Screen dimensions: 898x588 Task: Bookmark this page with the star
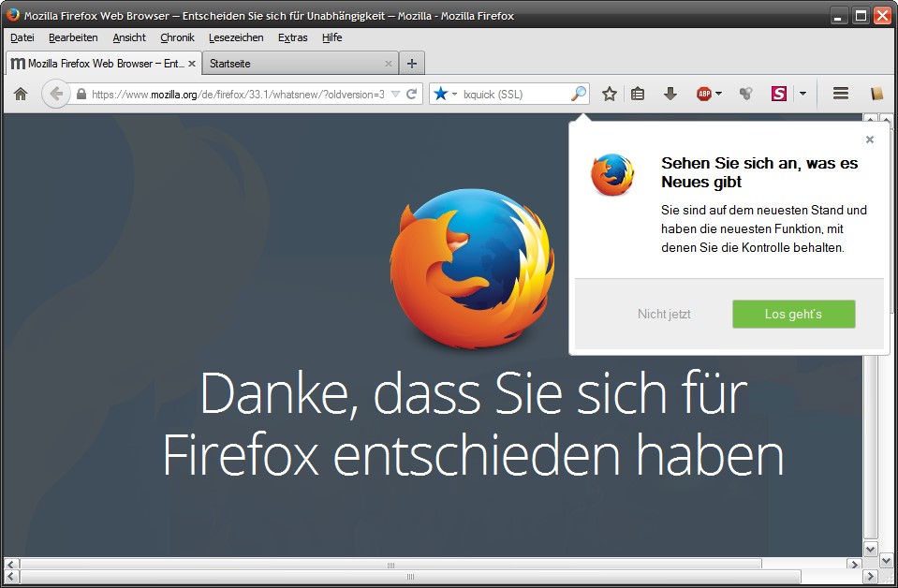tap(610, 94)
